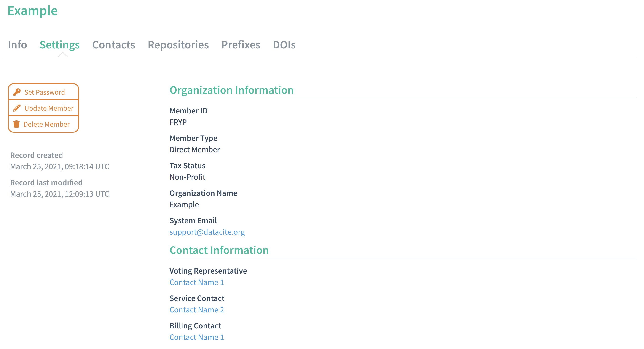Click the Contact Information heading
This screenshot has width=644, height=349.
click(219, 250)
